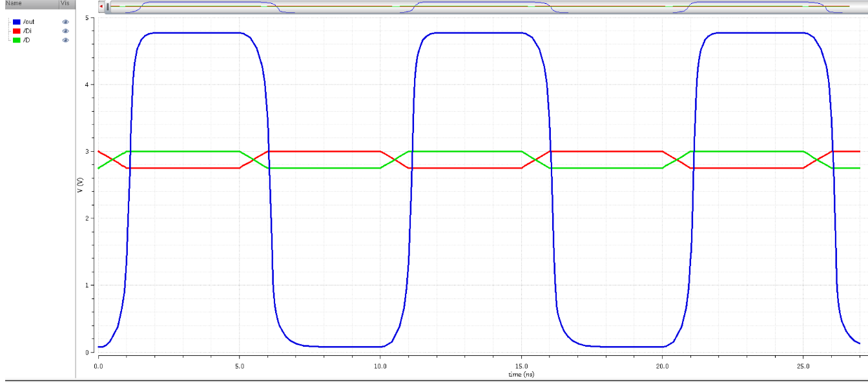The image size is (868, 383).
Task: Click the 10.0 tick on time axis
Action: coord(380,366)
